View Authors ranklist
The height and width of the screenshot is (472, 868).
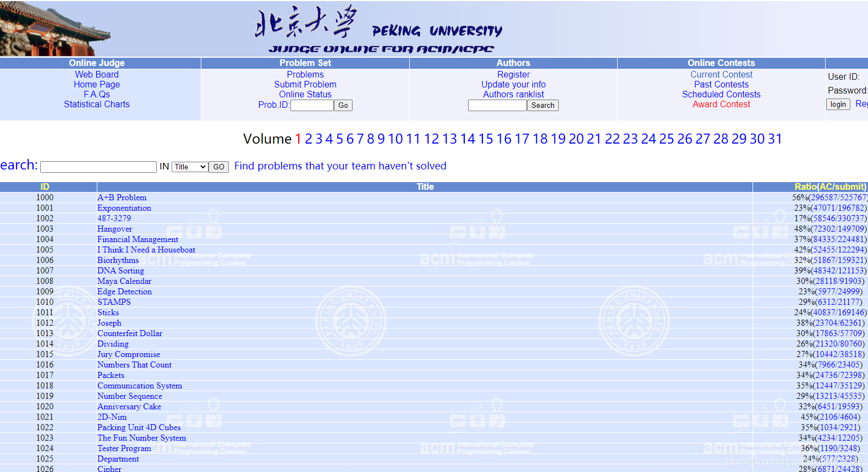pos(514,94)
